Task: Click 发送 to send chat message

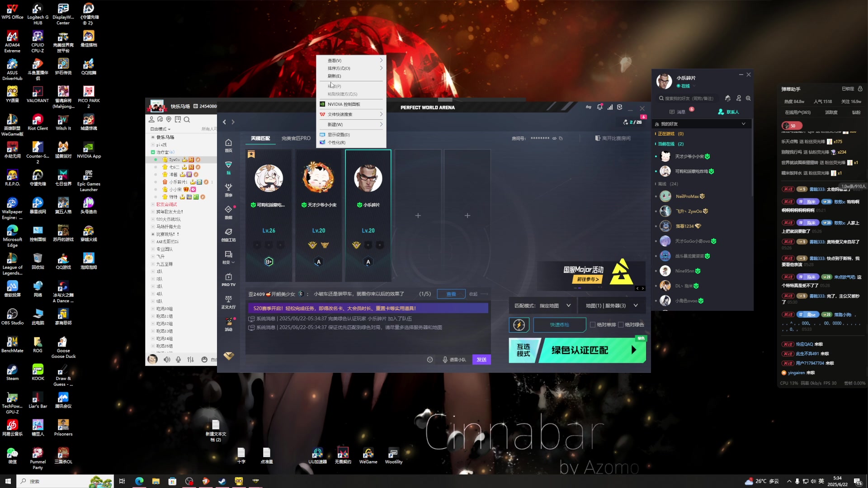Action: [481, 360]
